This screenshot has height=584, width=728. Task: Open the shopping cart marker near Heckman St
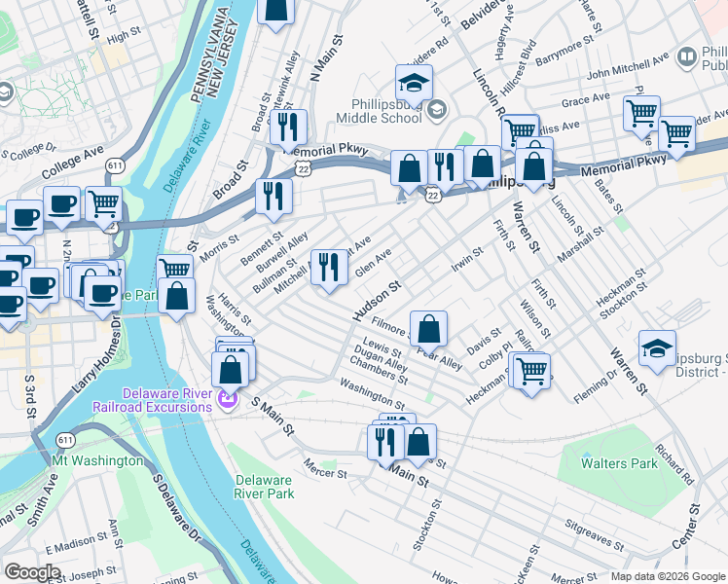click(x=532, y=372)
